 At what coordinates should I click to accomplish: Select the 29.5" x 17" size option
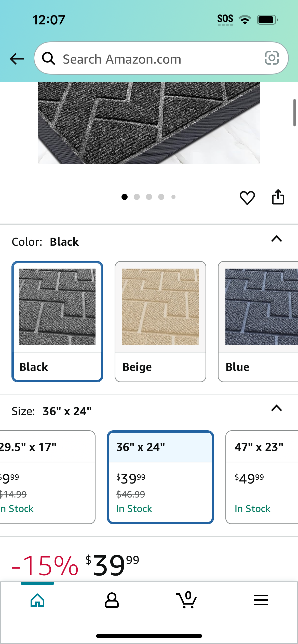(x=47, y=477)
